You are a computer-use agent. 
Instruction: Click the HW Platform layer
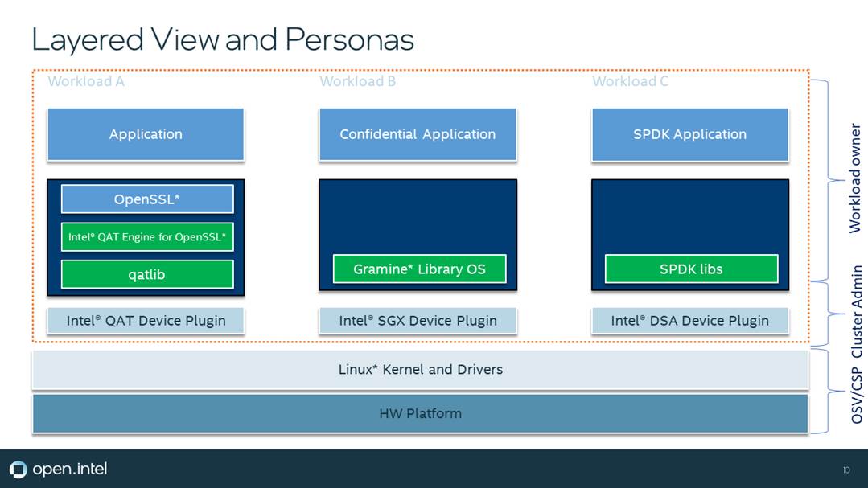click(x=420, y=413)
